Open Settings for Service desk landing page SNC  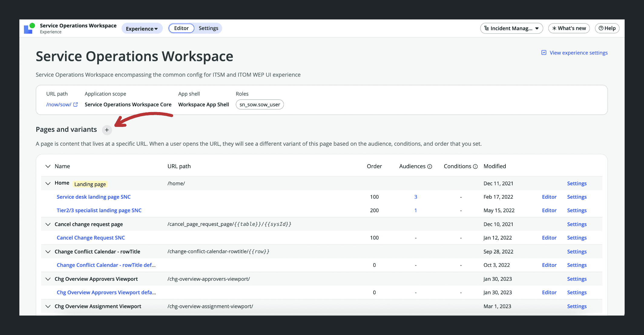tap(577, 197)
